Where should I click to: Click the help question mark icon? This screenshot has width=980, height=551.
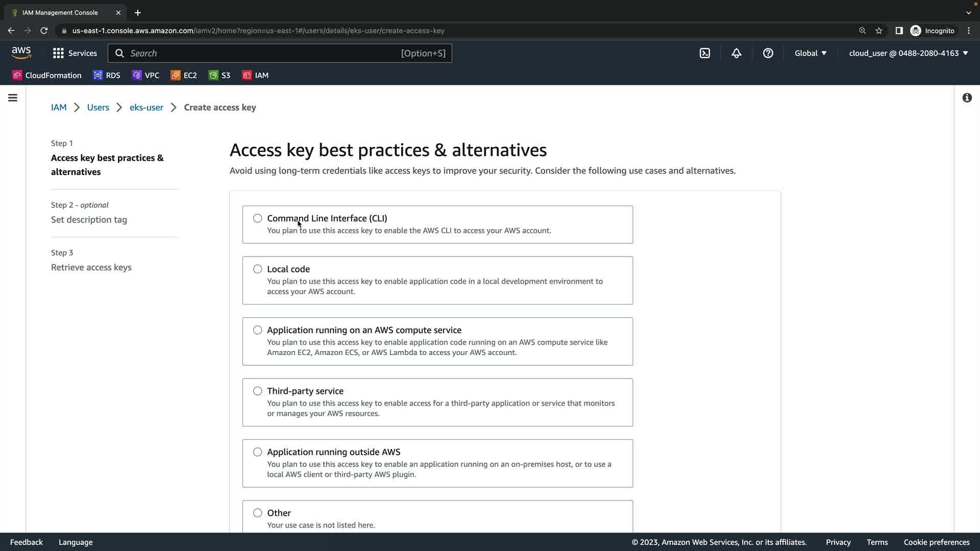click(768, 53)
